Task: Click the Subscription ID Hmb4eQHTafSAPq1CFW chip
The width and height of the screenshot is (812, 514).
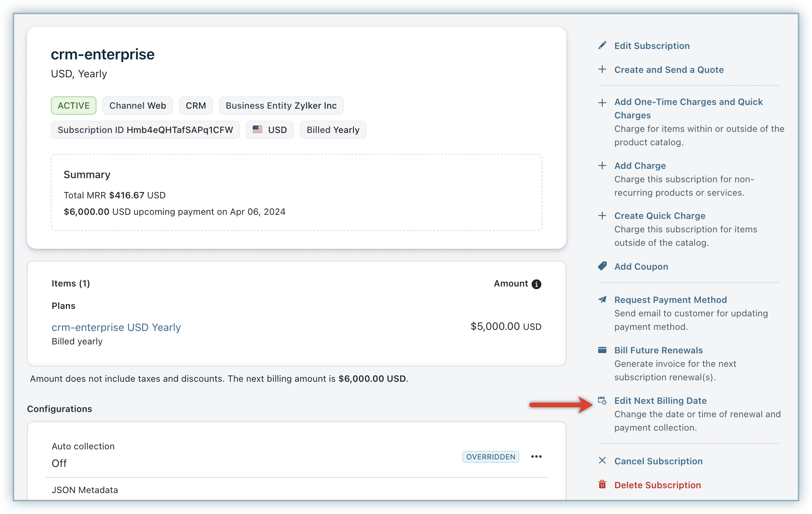Action: (145, 130)
